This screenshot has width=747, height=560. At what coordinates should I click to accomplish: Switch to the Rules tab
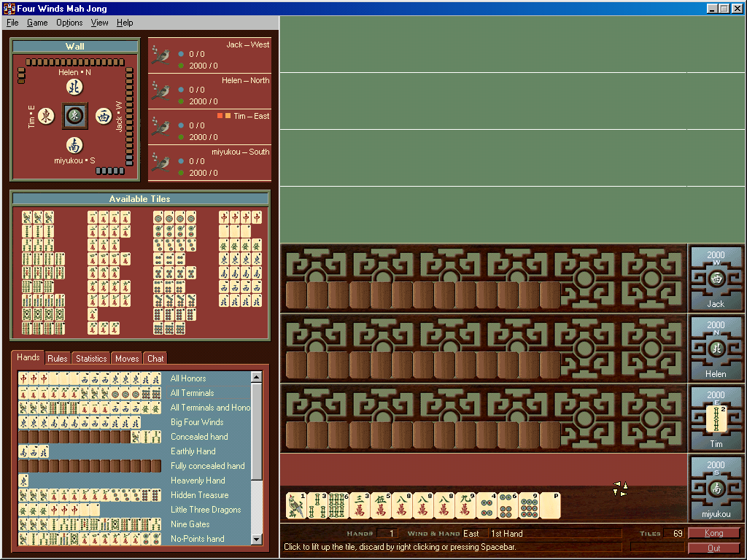[x=57, y=359]
